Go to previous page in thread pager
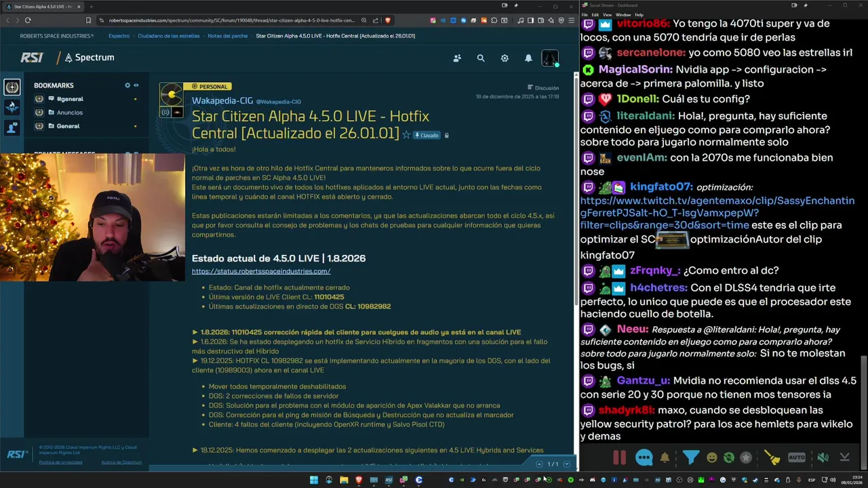 point(539,464)
